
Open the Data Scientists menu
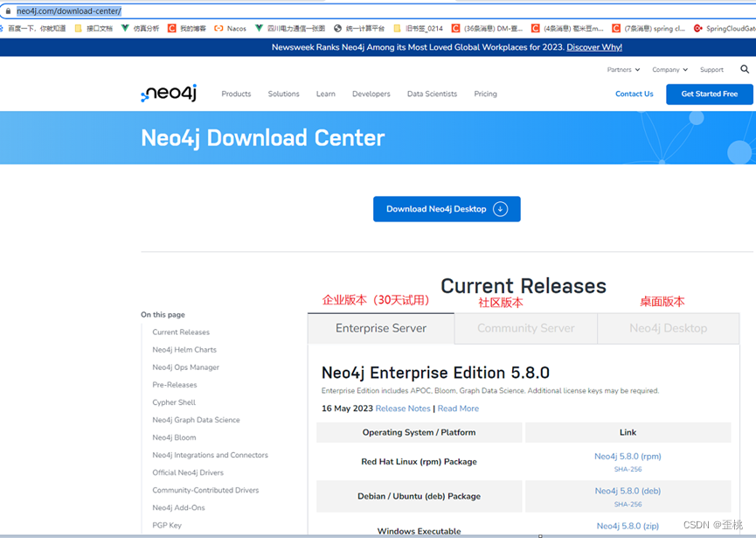(432, 94)
